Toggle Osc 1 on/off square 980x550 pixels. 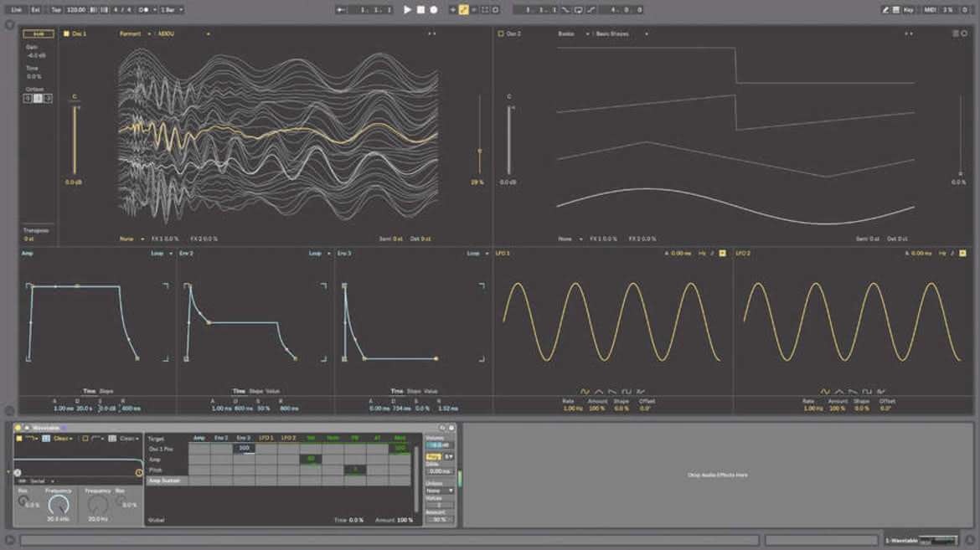[x=66, y=33]
